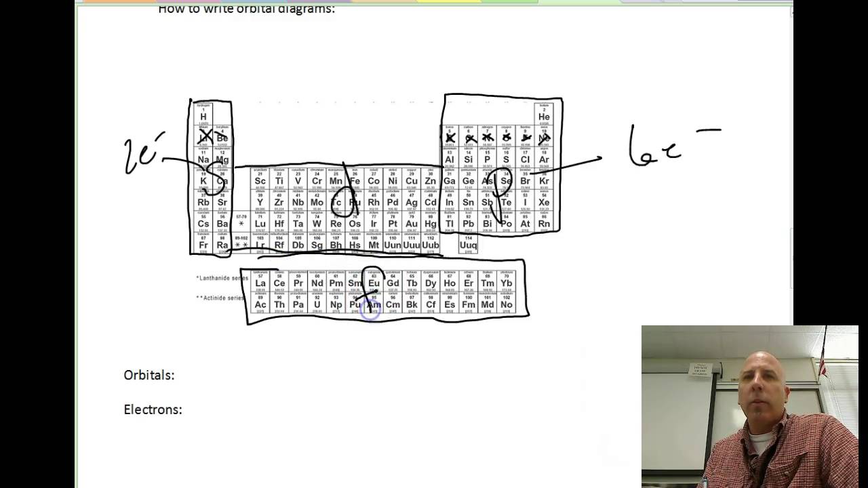This screenshot has height=488, width=868.
Task: Click the titanium 'Ti' element cell
Action: click(279, 178)
